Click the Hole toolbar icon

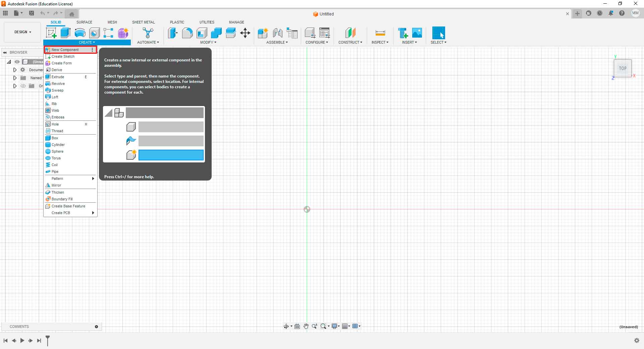coord(94,33)
